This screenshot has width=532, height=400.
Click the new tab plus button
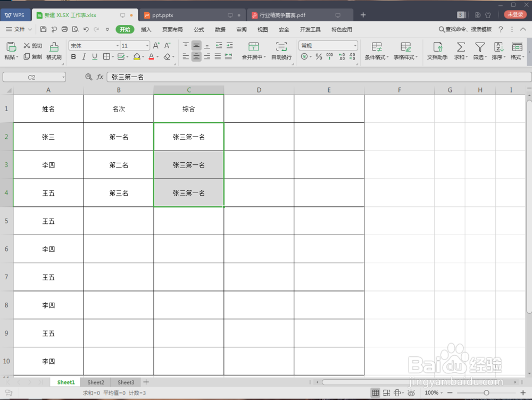363,15
